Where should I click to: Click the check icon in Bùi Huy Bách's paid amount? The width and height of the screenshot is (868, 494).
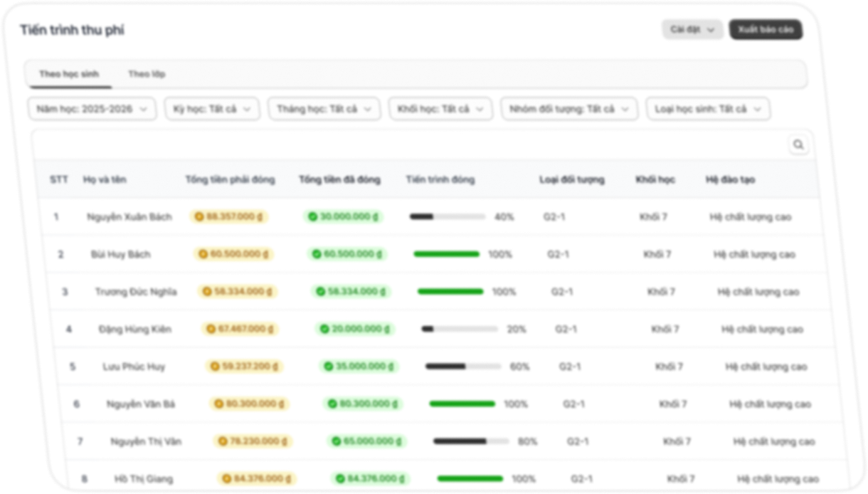coord(317,254)
